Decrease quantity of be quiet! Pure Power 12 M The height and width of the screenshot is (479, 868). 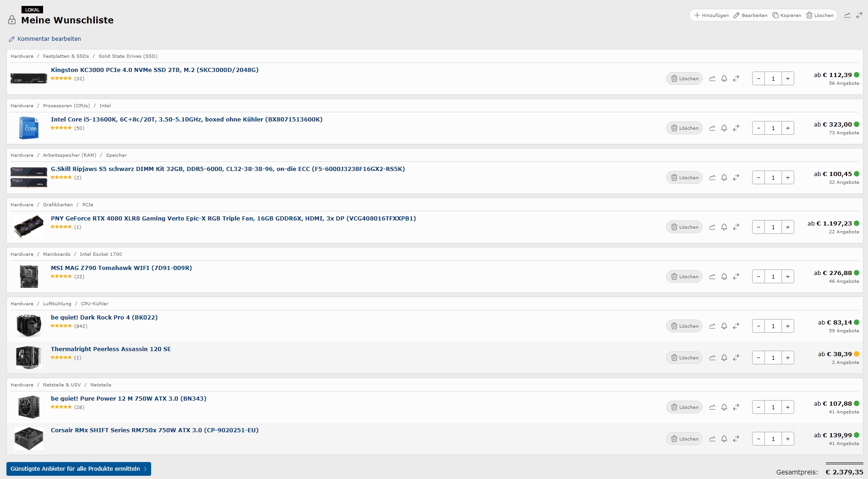[759, 407]
